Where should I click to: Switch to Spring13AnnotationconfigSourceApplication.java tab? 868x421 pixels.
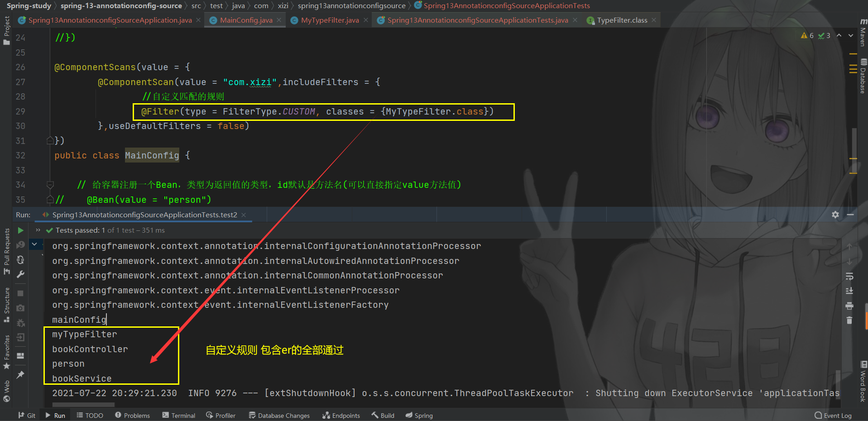click(110, 20)
